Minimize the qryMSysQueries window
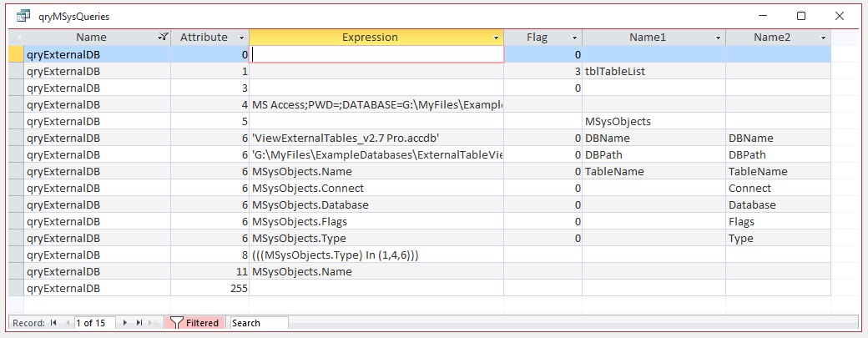Screen dimensions: 868x338 tap(763, 17)
